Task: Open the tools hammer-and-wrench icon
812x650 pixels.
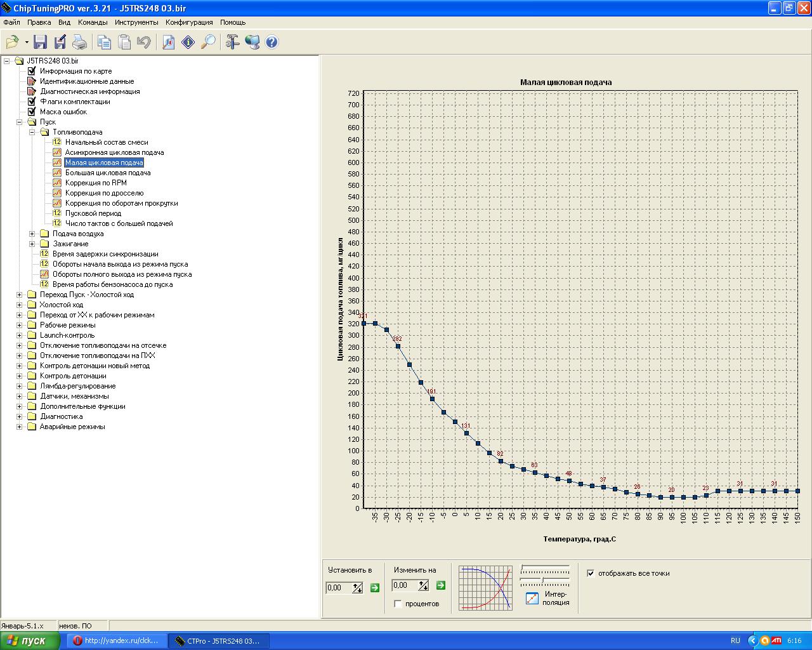Action: point(232,43)
